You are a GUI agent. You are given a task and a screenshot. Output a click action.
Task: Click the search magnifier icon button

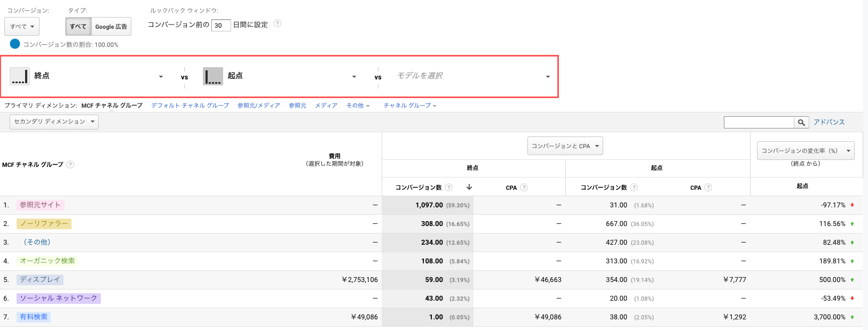tap(801, 123)
